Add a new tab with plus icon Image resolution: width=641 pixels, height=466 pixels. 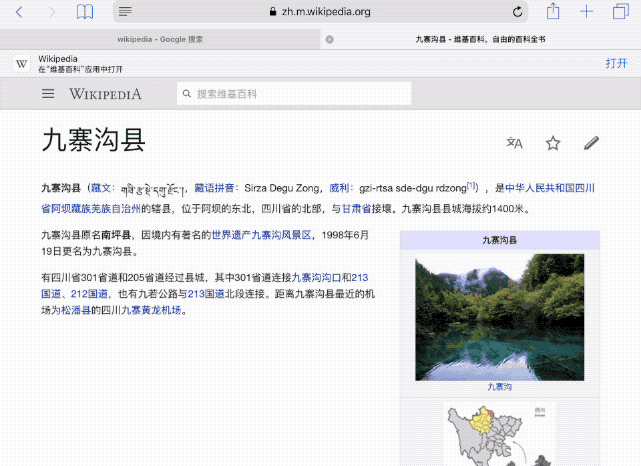[587, 11]
